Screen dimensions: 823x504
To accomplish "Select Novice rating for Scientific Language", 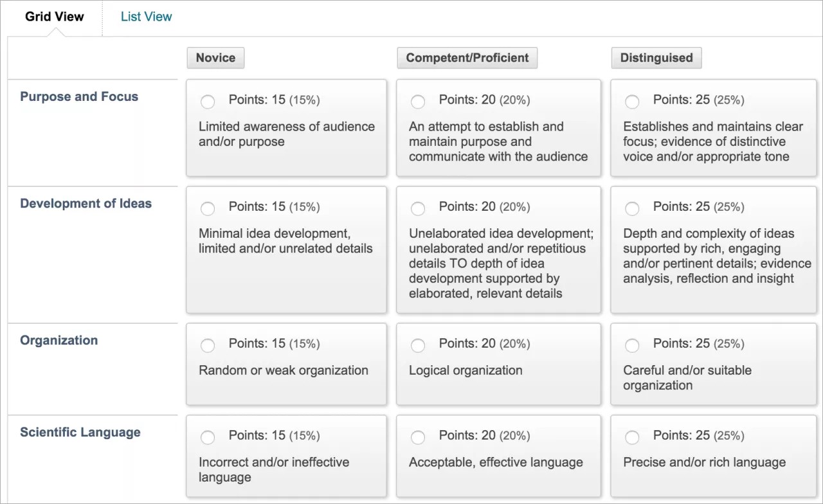I will [208, 437].
